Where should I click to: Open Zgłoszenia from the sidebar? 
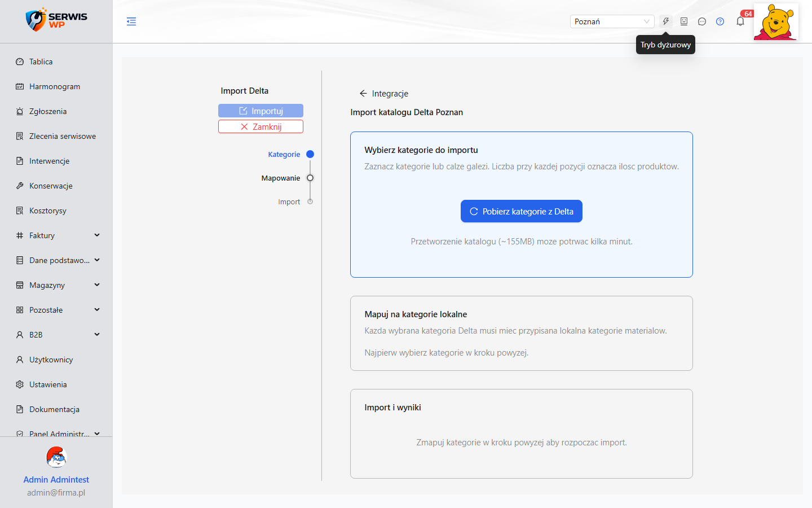coord(56,111)
